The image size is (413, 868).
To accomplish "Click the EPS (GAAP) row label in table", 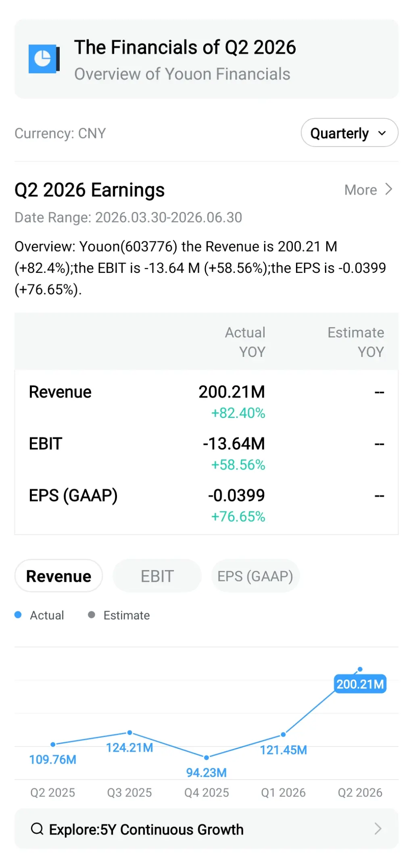I will tap(73, 496).
